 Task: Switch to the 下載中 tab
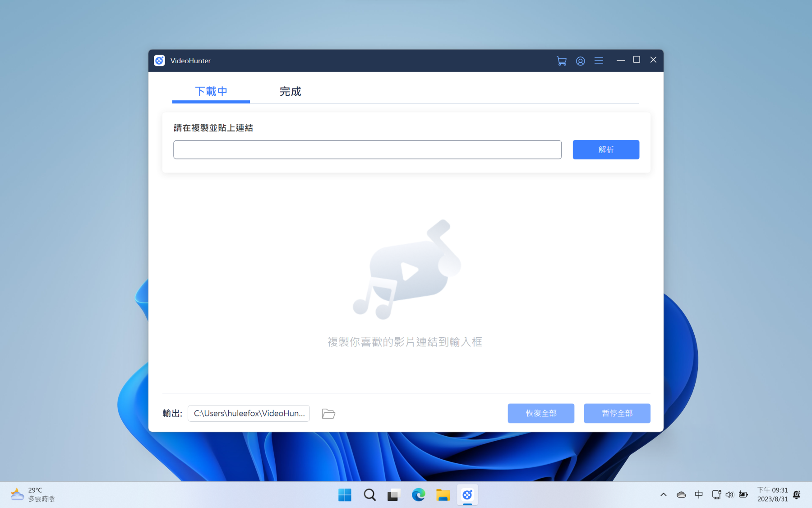click(x=211, y=92)
